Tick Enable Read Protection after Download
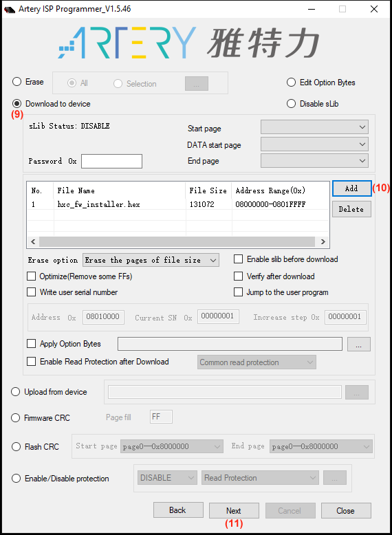Screen dimensions: 392x535 (32, 361)
